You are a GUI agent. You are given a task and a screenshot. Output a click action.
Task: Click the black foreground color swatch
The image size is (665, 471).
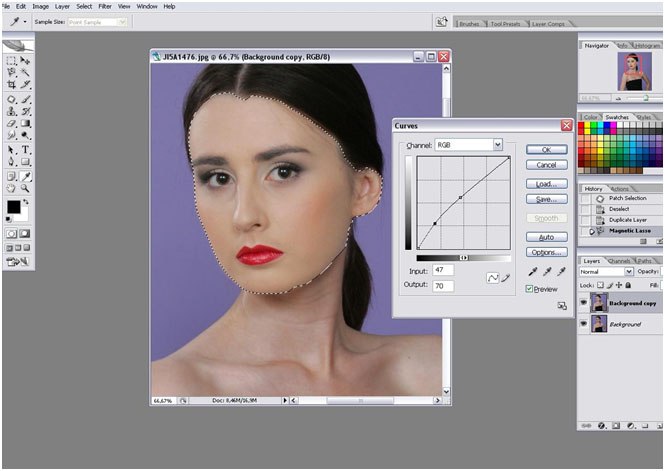point(13,207)
